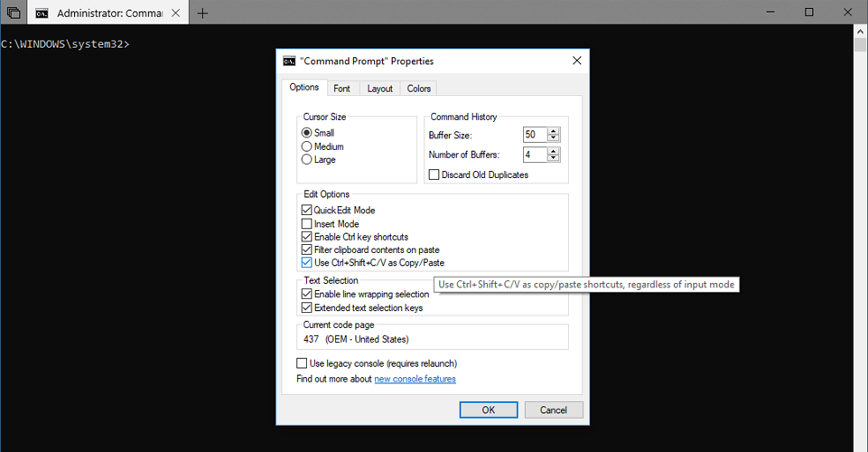The image size is (868, 452).
Task: Click the cmd icon on the Administrator tab
Action: pos(42,14)
